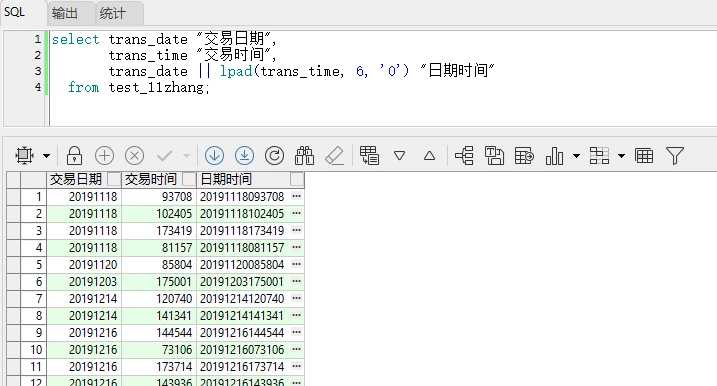717x386 pixels.
Task: Open the dropdown beside the grid select icon
Action: [47, 156]
